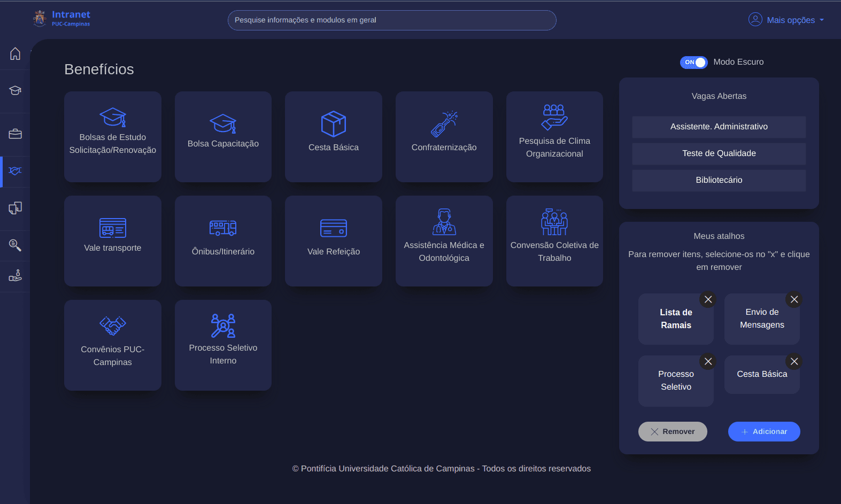
Task: Open the Assistente. Administrativo vacancy
Action: point(719,127)
